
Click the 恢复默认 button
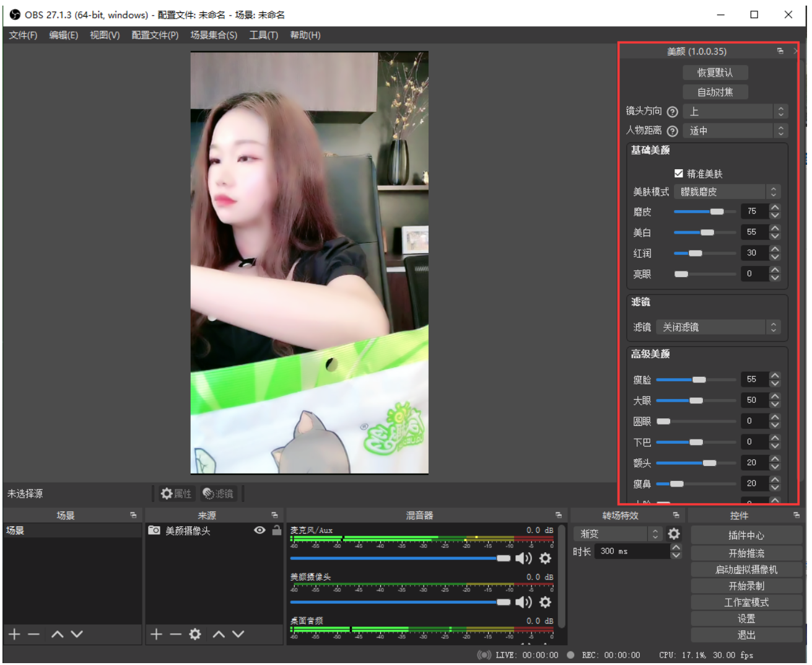(x=715, y=73)
